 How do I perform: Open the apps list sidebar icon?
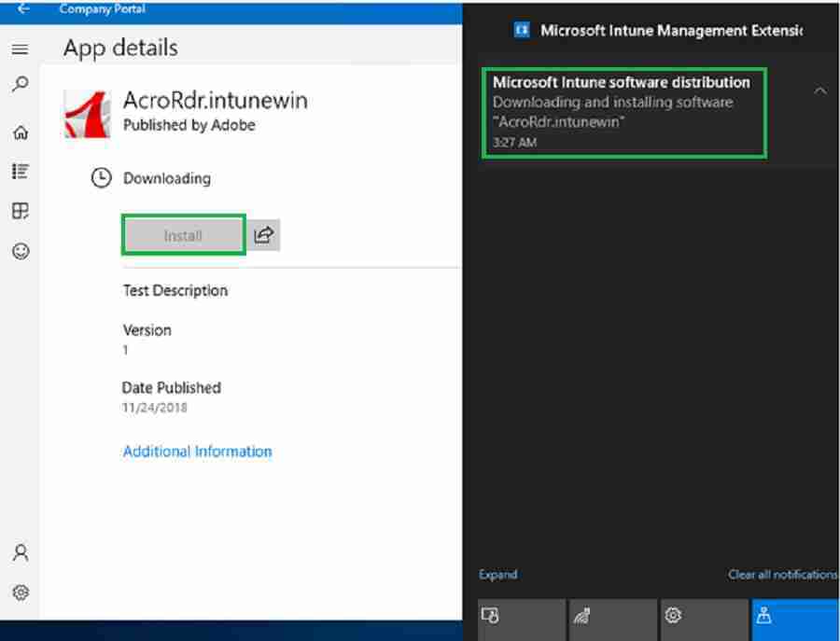[21, 172]
